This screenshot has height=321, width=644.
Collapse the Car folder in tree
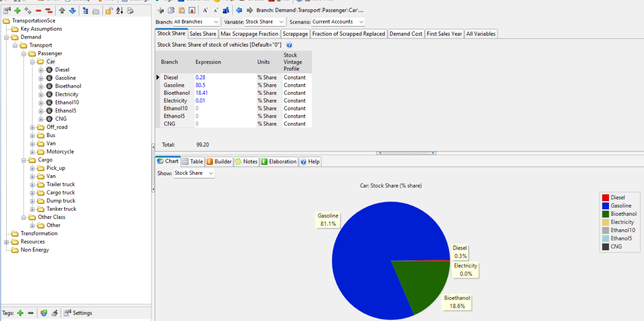click(x=32, y=62)
